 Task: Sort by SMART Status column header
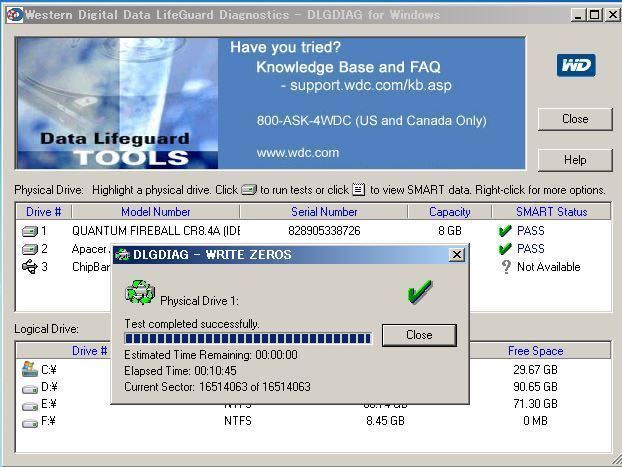tap(551, 212)
